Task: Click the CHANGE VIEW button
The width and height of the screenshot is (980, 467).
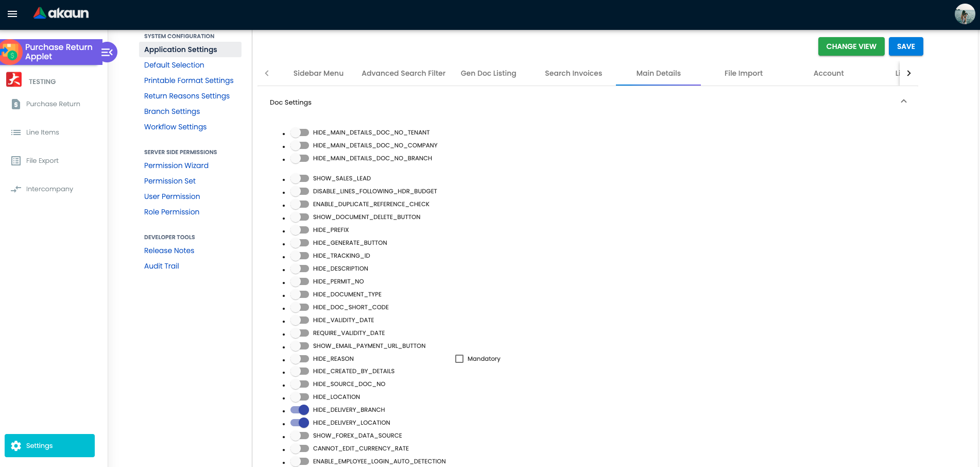Action: coord(851,46)
